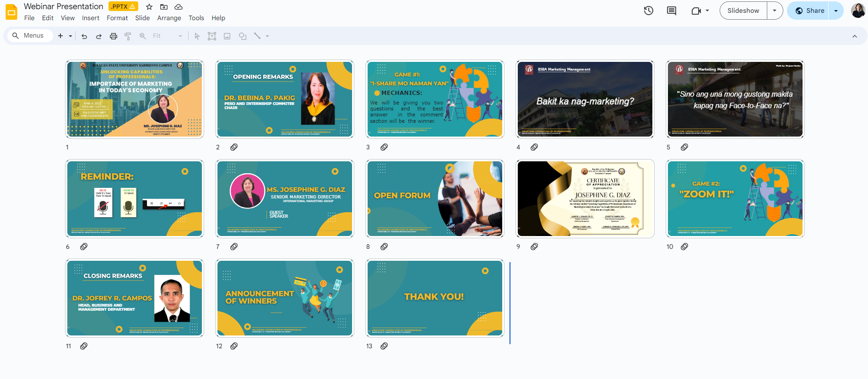The image size is (868, 379).
Task: Open the Tools menu
Action: 196,18
